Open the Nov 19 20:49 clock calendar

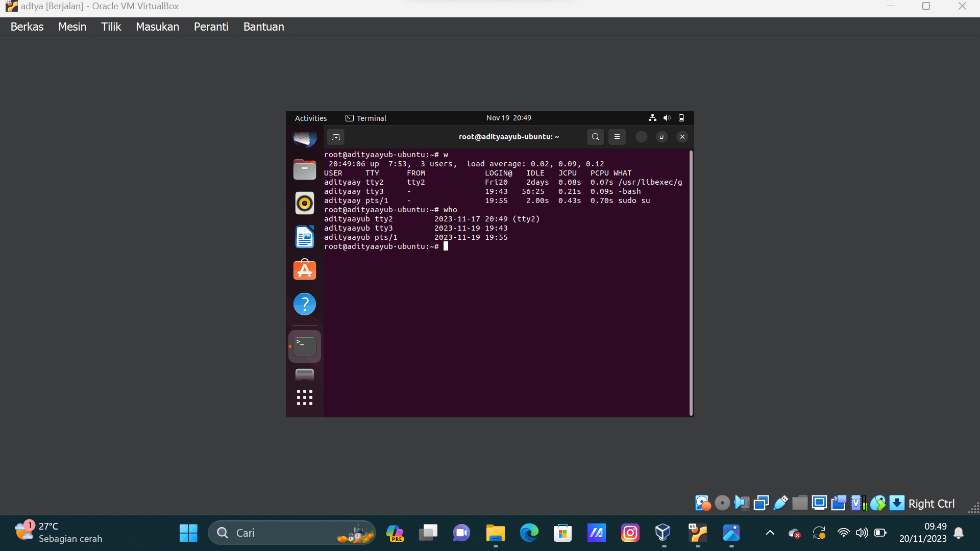(x=508, y=118)
